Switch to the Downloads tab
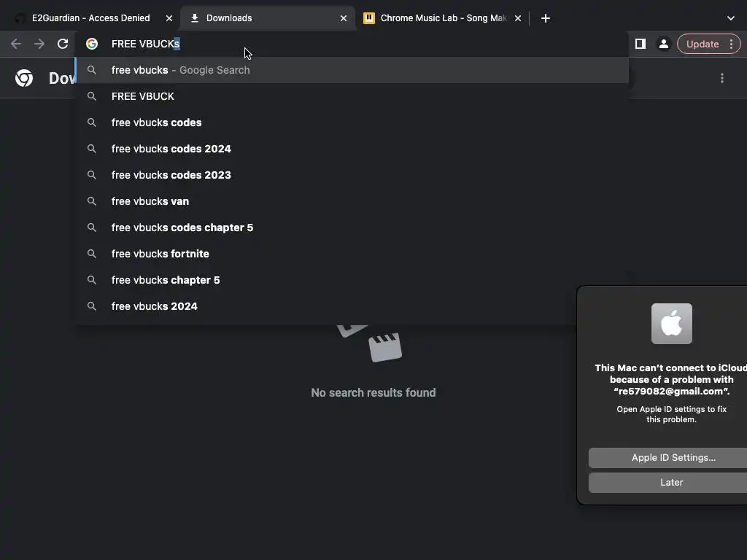Image resolution: width=747 pixels, height=560 pixels. tap(268, 18)
